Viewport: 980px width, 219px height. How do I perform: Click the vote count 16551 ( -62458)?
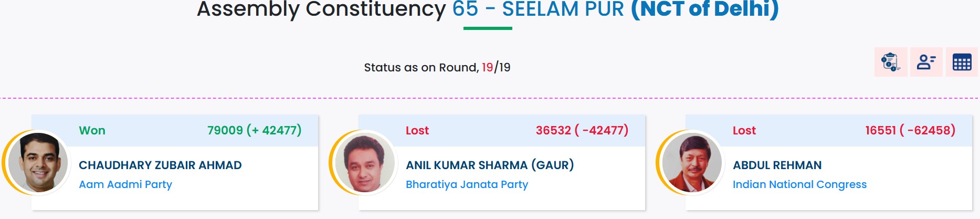[x=910, y=130]
